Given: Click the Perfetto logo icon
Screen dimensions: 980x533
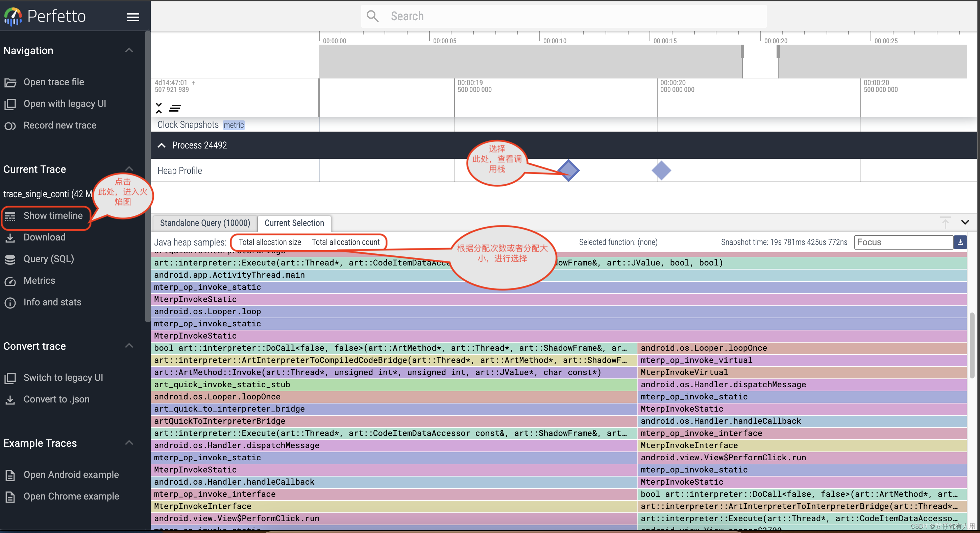Looking at the screenshot, I should [11, 16].
